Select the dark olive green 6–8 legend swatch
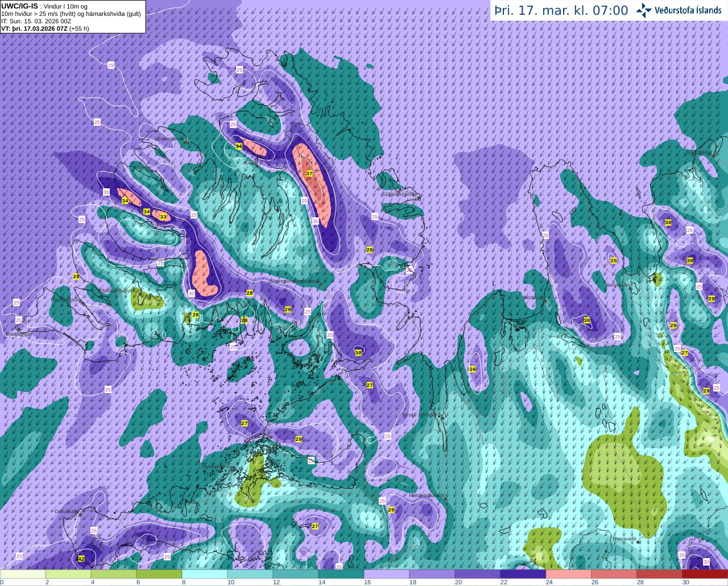This screenshot has height=586, width=728. 159,574
